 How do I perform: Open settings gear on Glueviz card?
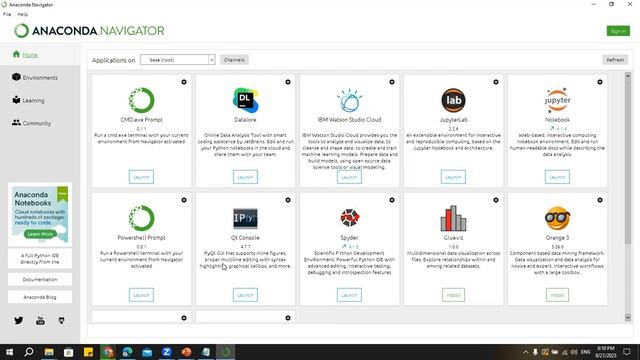coord(496,200)
